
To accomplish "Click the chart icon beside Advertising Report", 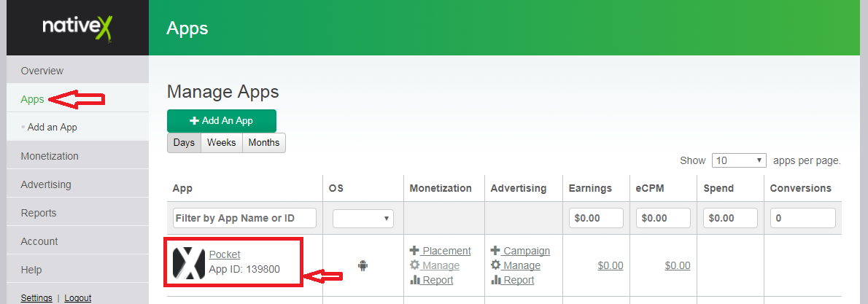I will [x=496, y=280].
